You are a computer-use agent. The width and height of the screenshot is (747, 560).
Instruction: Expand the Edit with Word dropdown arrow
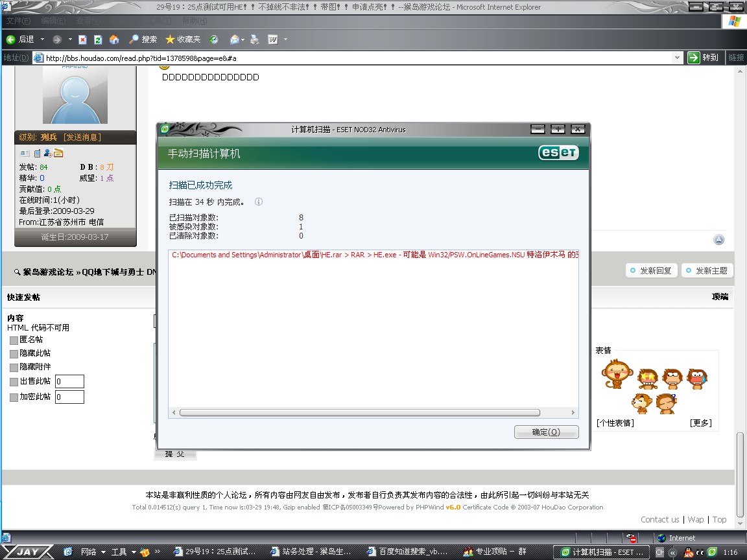pos(285,40)
